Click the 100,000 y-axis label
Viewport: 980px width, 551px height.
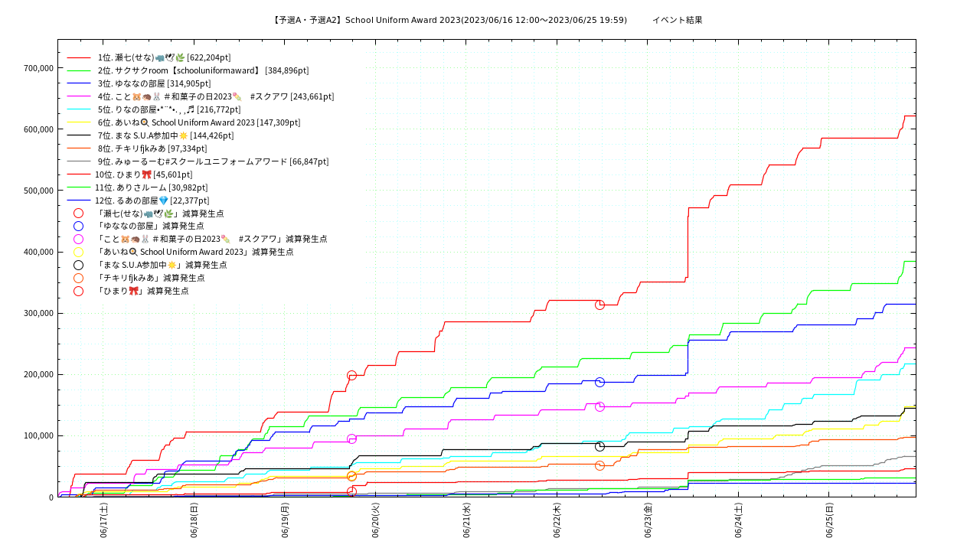click(38, 435)
